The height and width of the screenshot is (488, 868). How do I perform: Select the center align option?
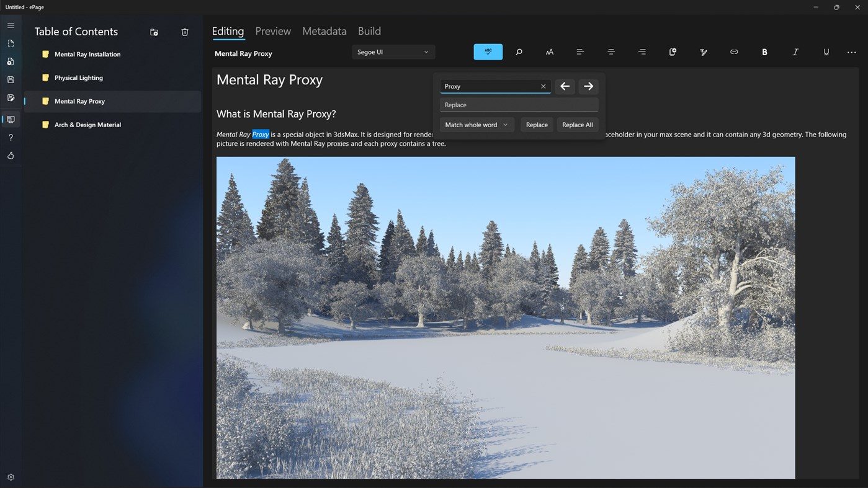[611, 52]
